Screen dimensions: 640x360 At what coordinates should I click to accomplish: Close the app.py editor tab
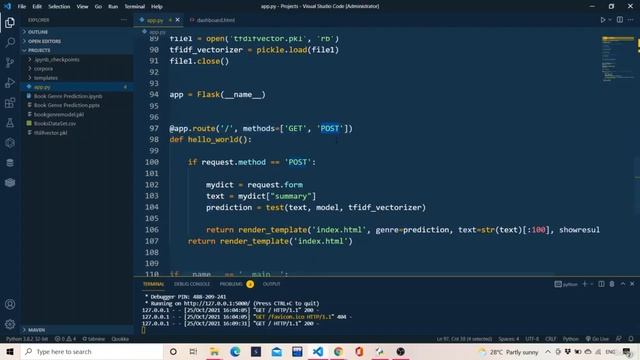pyautogui.click(x=178, y=20)
